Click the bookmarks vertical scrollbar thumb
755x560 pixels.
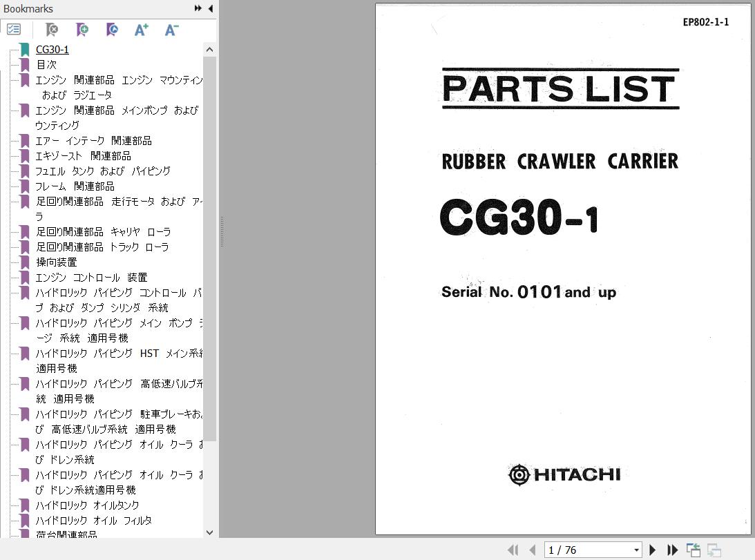pos(209,249)
